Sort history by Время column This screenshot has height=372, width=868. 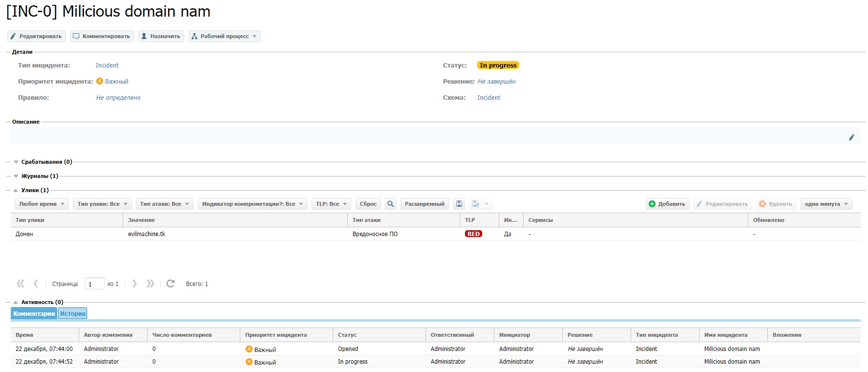tap(45, 335)
